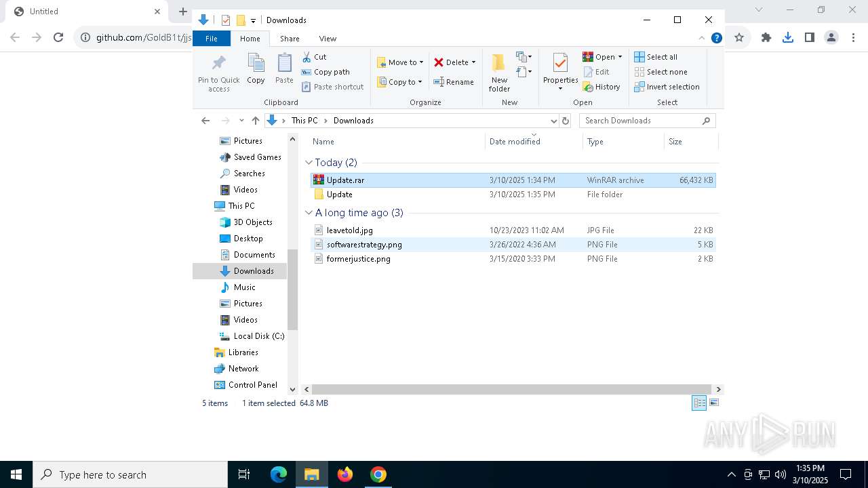Select the formerjustice.png file
The height and width of the screenshot is (488, 868).
(x=513, y=259)
